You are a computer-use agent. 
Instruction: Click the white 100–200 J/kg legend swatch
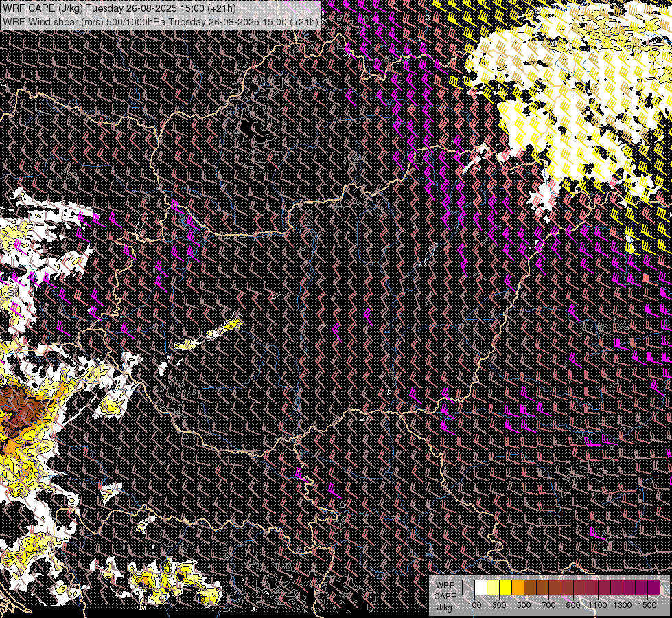point(481,587)
